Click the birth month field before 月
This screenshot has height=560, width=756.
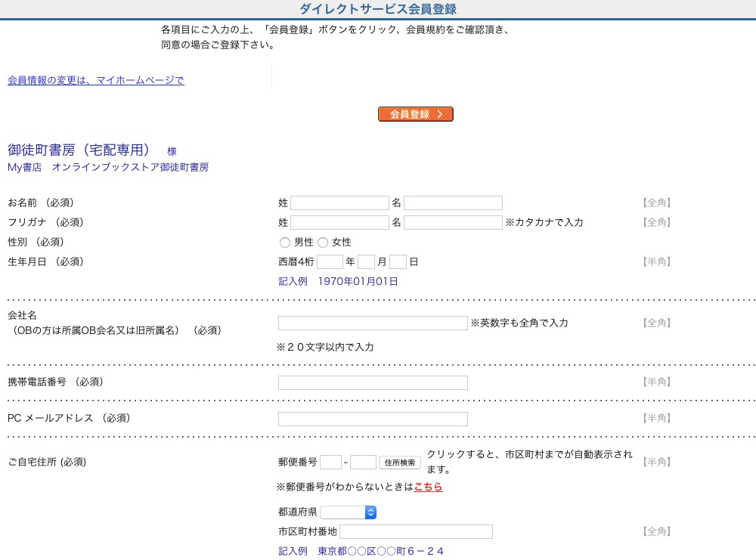366,262
